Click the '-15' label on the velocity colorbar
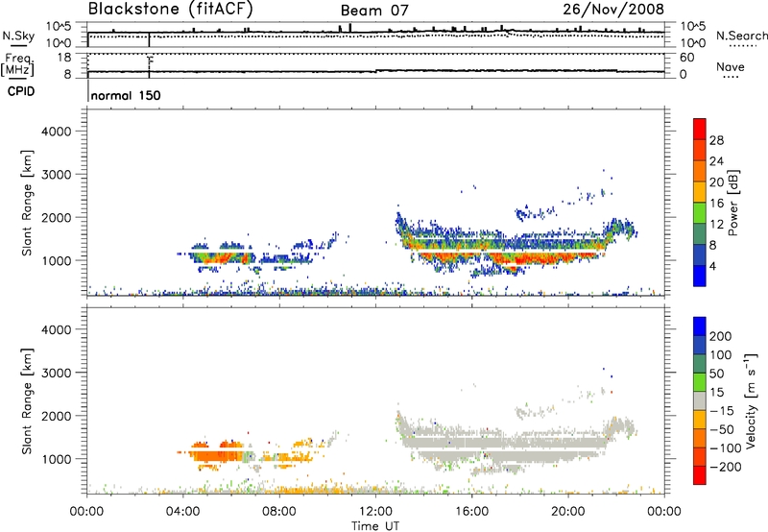This screenshot has height=532, width=768. point(722,410)
